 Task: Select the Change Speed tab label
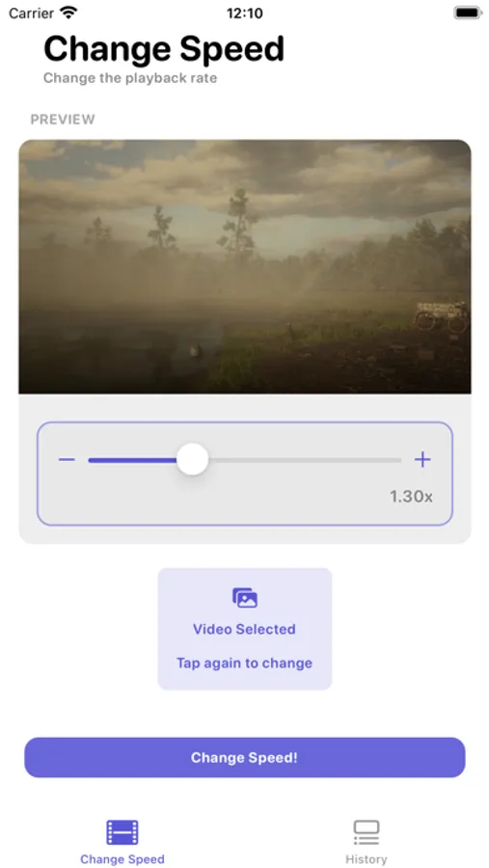coord(122,859)
